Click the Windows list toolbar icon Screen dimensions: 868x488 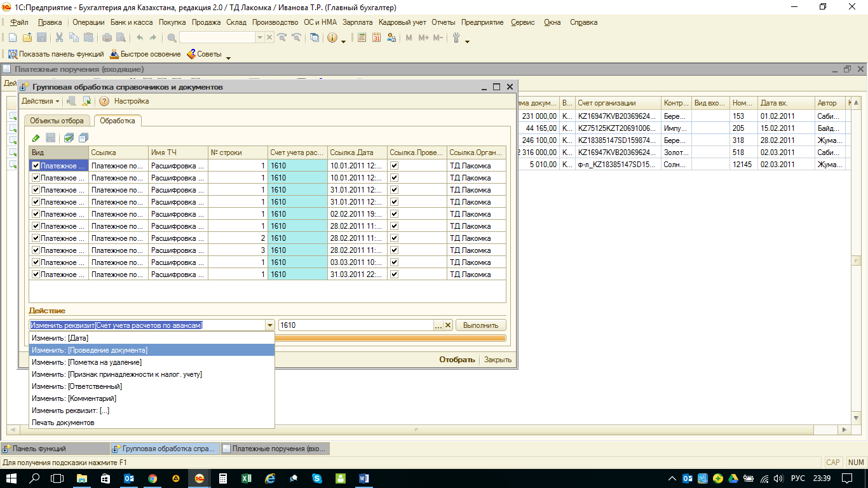click(315, 38)
